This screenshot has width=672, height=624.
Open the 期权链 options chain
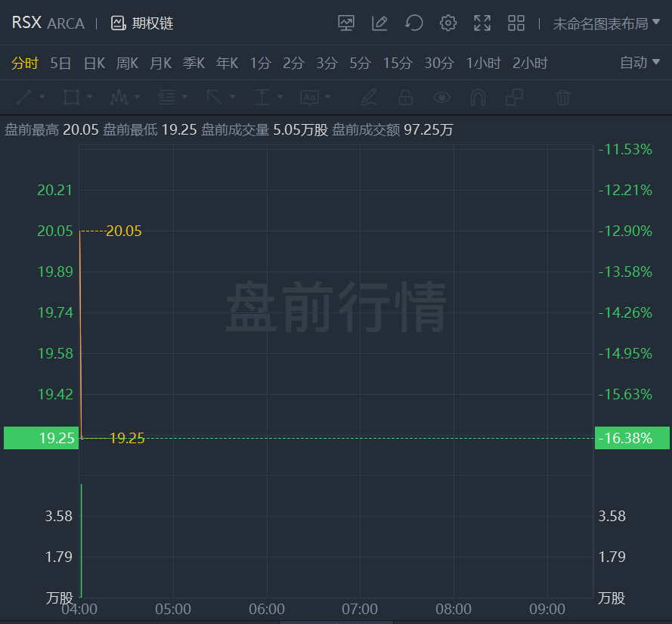point(142,23)
